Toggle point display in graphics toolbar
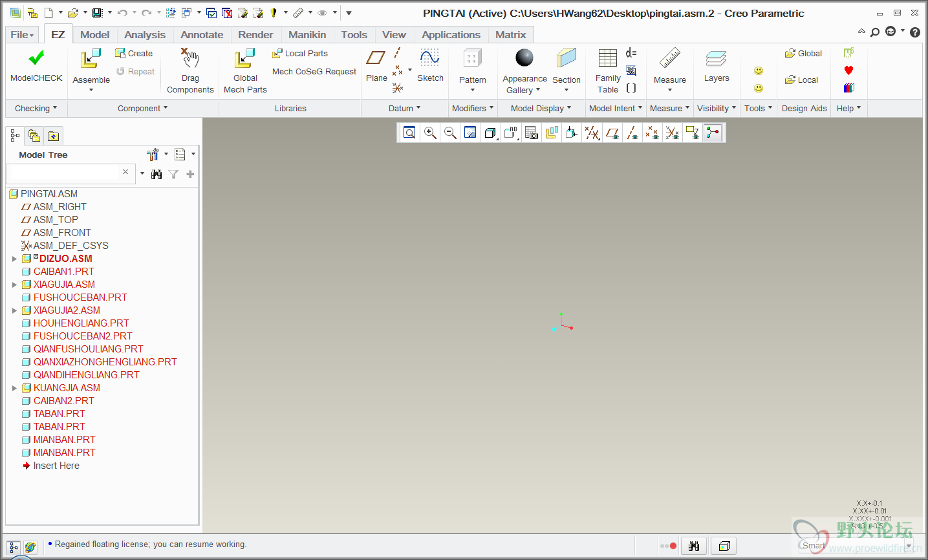928x560 pixels. 652,133
